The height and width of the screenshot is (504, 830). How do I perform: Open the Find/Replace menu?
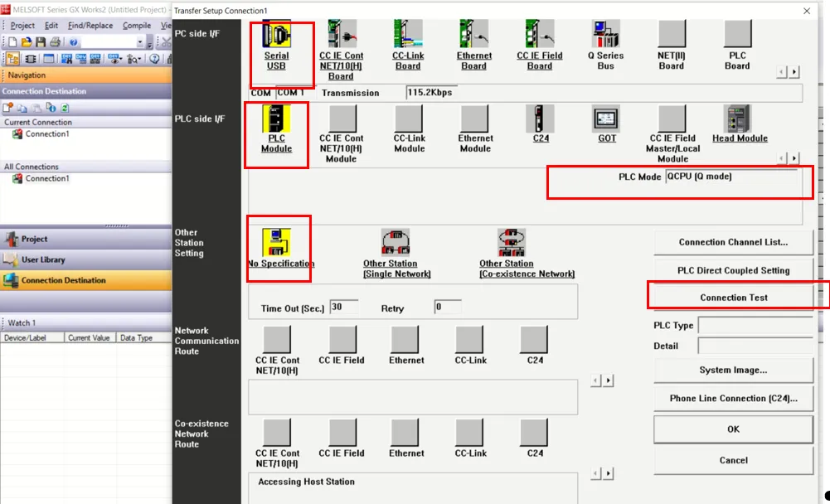[x=90, y=25]
